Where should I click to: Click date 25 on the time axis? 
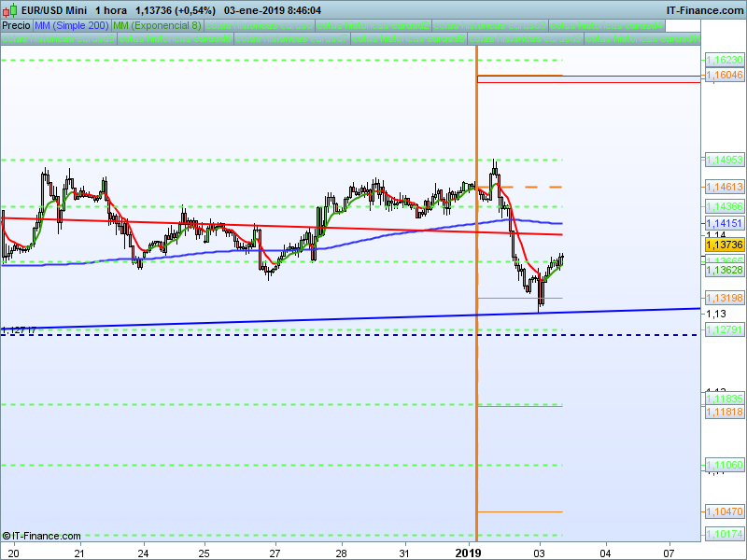click(x=204, y=553)
